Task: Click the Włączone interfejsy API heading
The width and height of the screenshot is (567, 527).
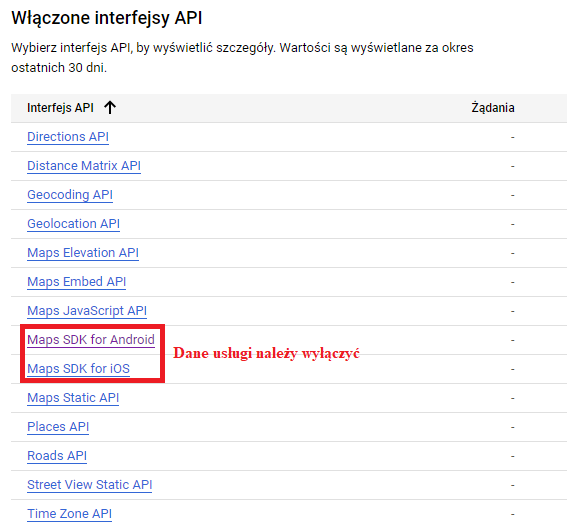Action: coord(107,18)
